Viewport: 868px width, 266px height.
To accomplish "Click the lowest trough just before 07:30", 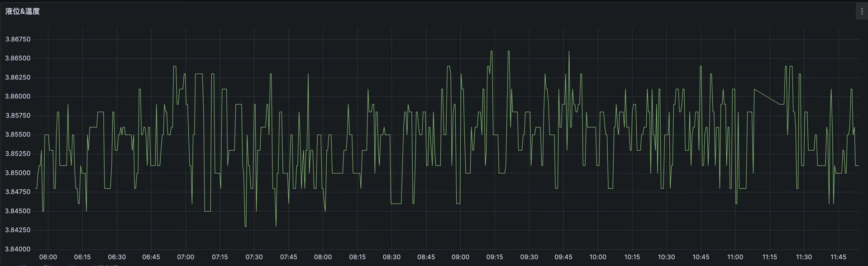I will point(246,226).
